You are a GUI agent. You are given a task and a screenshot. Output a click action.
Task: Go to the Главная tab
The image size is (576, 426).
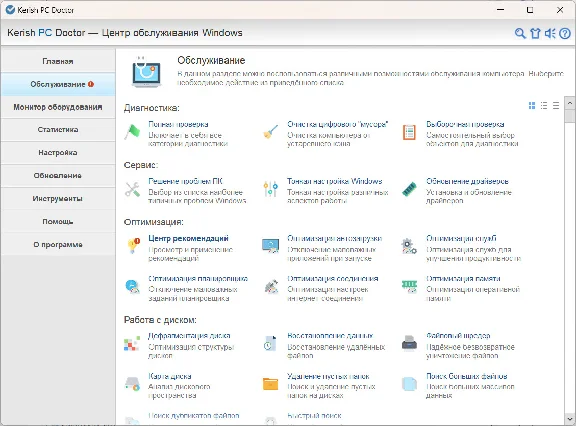pos(58,61)
